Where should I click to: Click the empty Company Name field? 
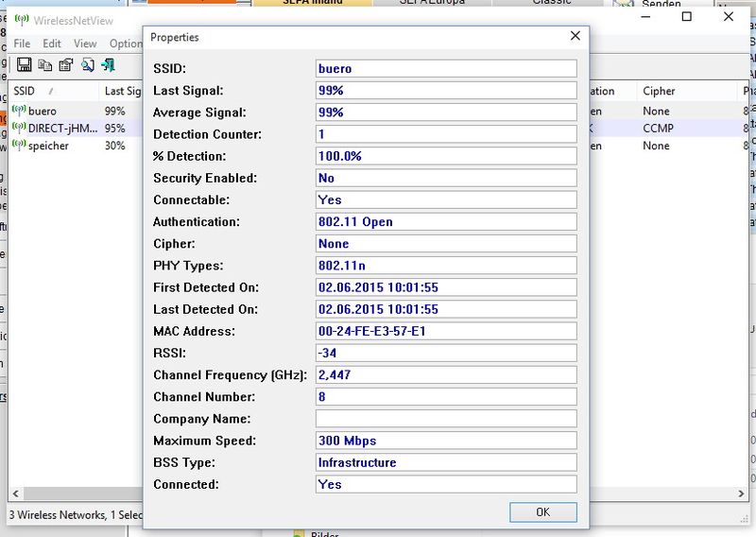[446, 419]
